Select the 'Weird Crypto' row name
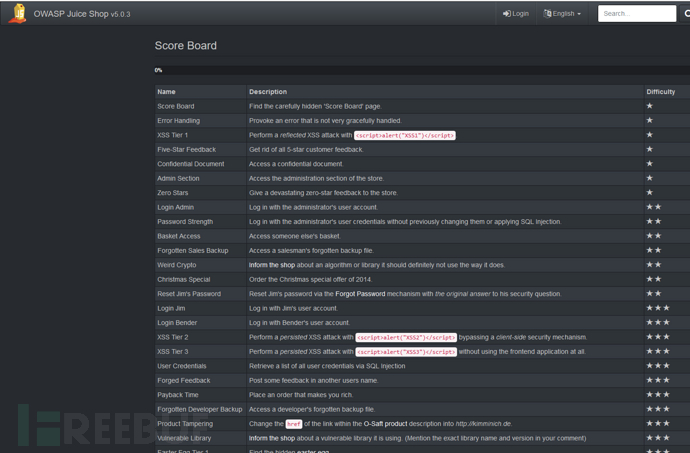690x453 pixels. pyautogui.click(x=176, y=265)
